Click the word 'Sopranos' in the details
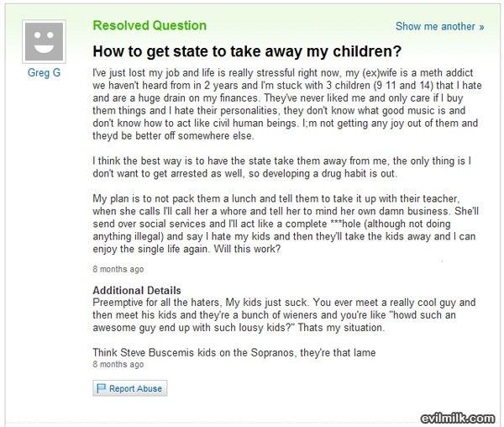The image size is (504, 427). point(272,352)
